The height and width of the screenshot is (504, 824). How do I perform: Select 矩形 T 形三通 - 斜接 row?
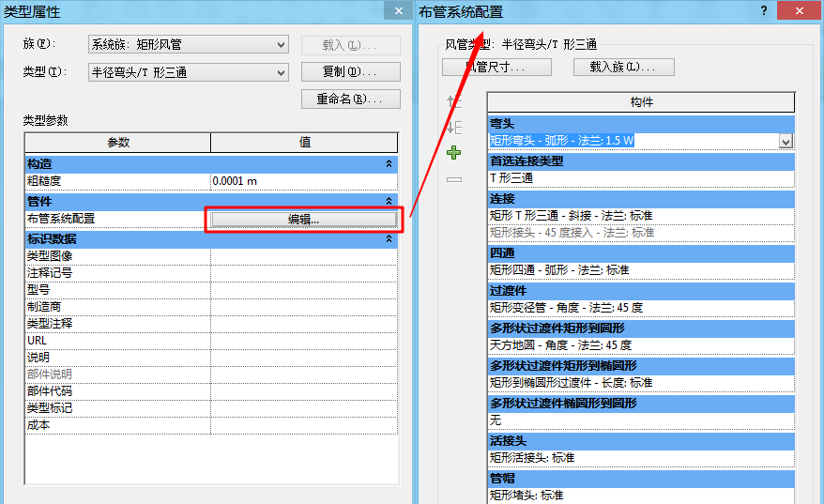(641, 216)
